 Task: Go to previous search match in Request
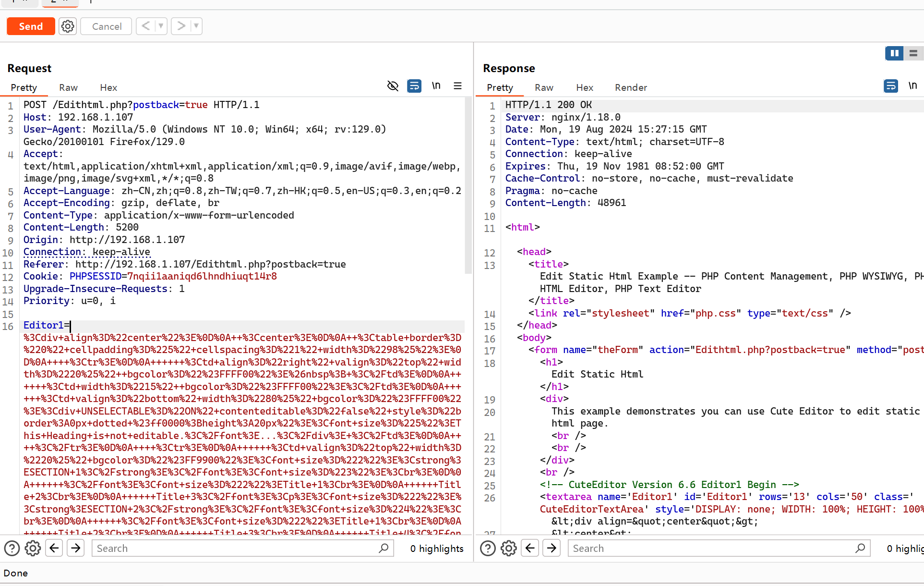coord(54,548)
